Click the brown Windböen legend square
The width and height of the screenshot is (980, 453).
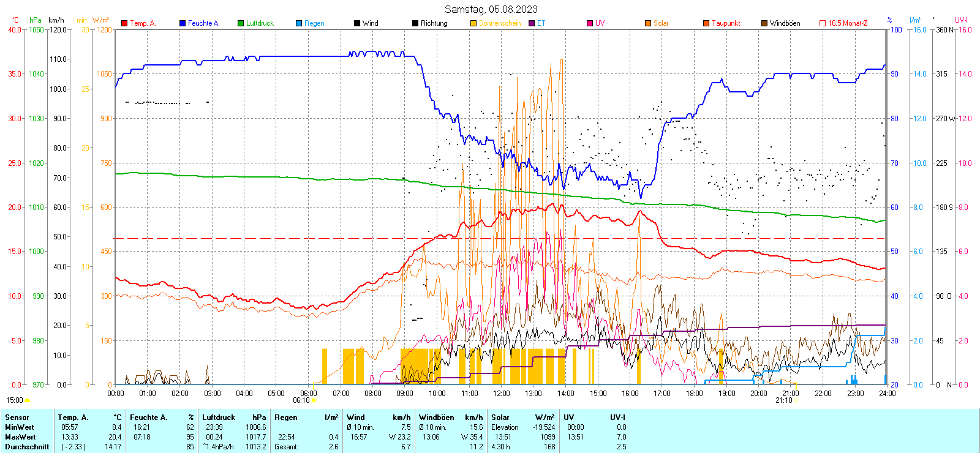click(764, 23)
